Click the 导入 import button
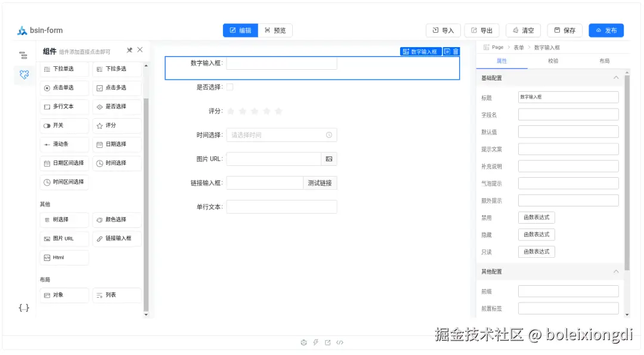This screenshot has width=644, height=355. click(443, 30)
